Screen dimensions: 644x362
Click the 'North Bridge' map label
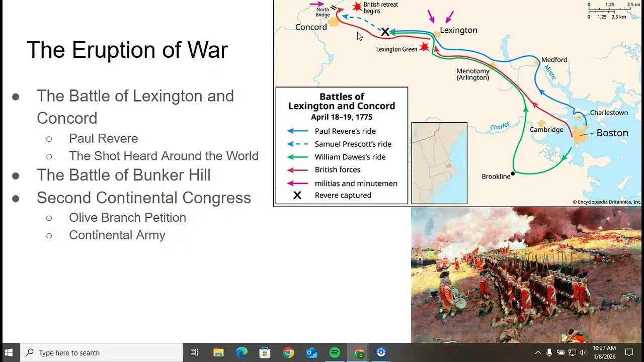323,12
